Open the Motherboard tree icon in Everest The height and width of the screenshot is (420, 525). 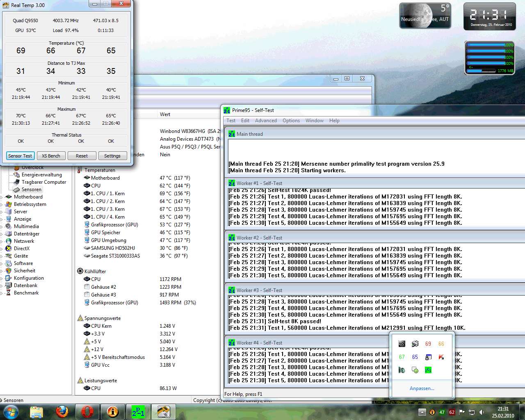(9, 197)
